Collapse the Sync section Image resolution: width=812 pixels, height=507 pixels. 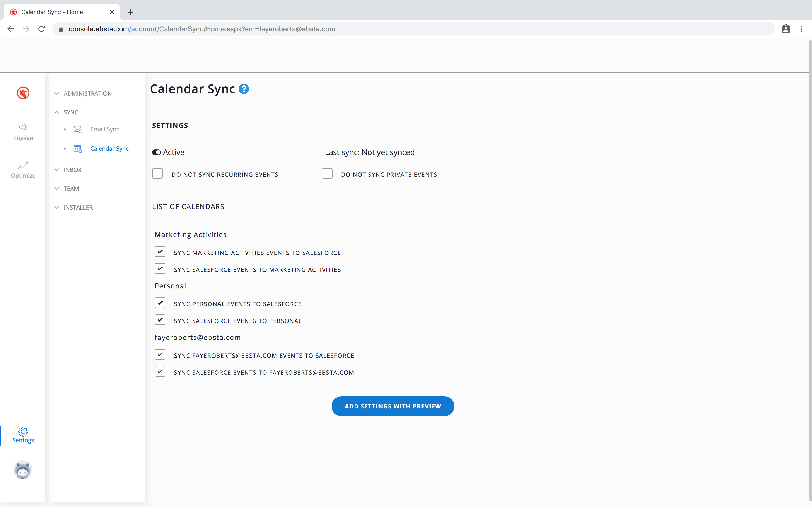[x=71, y=112]
